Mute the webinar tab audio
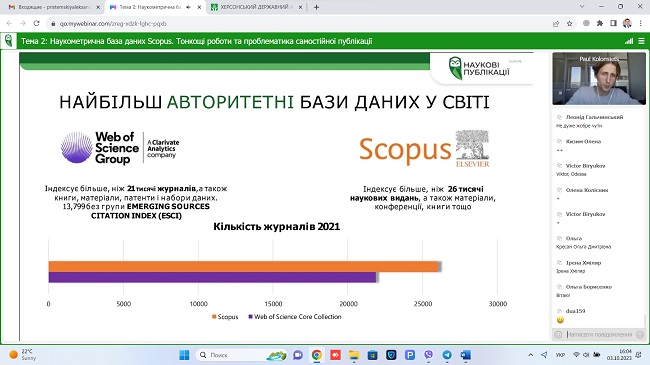Image resolution: width=650 pixels, height=365 pixels. click(x=189, y=7)
